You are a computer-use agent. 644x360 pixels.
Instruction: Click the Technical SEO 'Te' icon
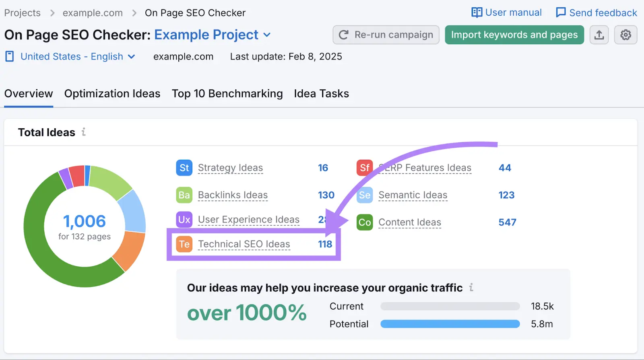(x=184, y=244)
